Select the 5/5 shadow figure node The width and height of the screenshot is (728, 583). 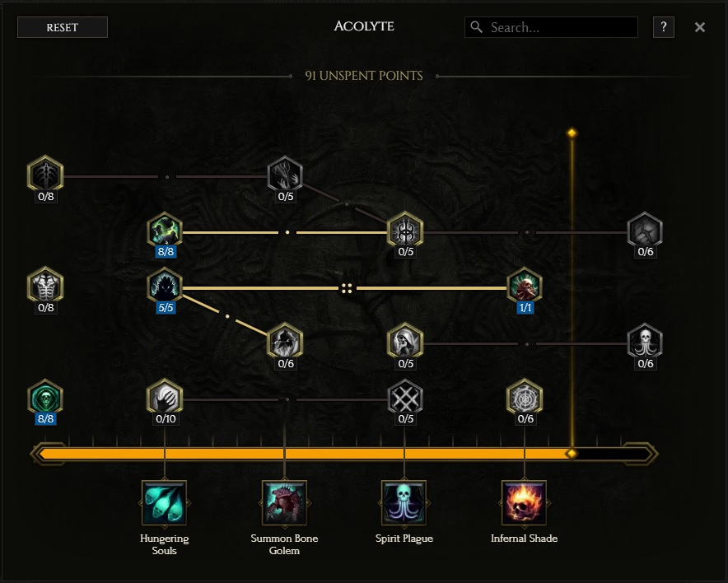(x=165, y=286)
